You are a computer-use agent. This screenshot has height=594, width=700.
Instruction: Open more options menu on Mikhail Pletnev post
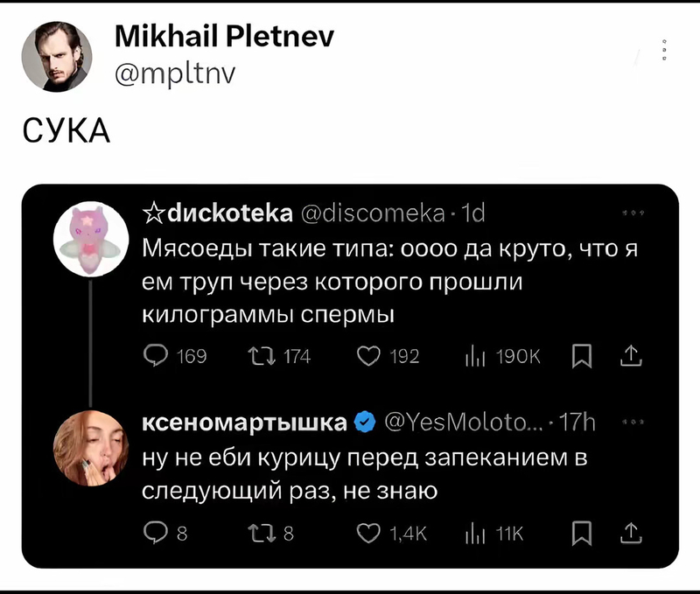click(665, 50)
